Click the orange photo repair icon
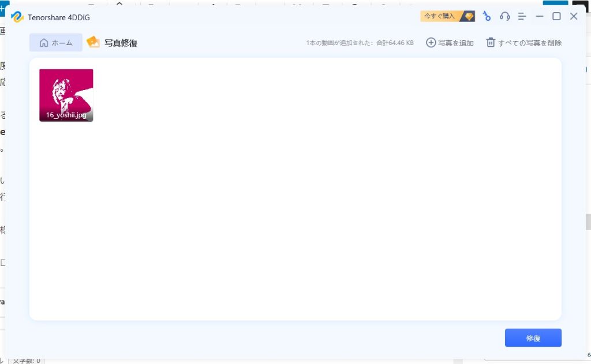The height and width of the screenshot is (364, 591). click(93, 42)
